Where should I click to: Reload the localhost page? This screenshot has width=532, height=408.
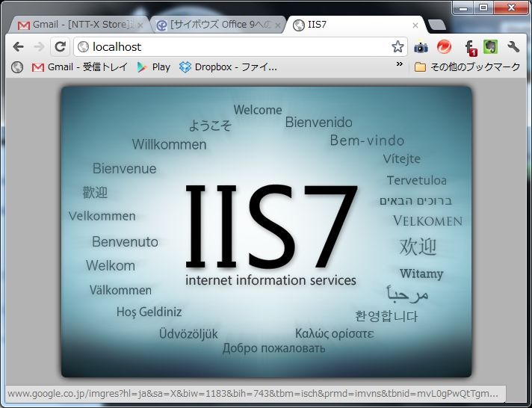tap(60, 47)
